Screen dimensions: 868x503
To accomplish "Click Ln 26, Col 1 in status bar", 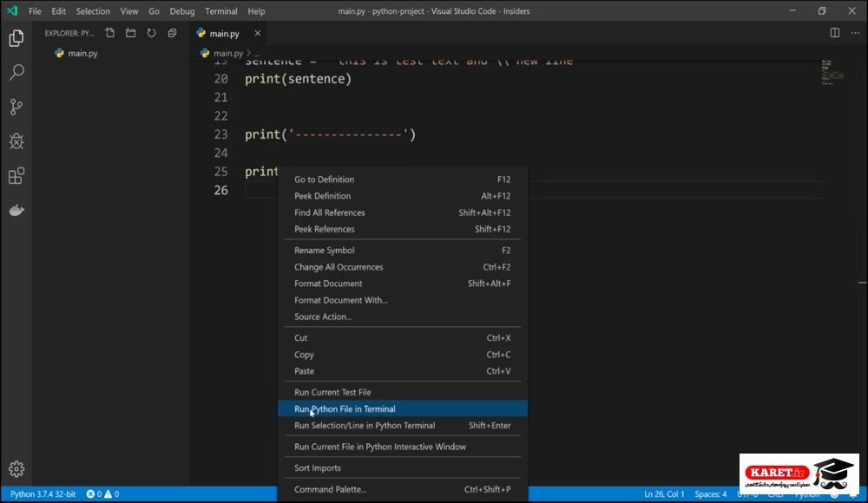I will coord(664,494).
